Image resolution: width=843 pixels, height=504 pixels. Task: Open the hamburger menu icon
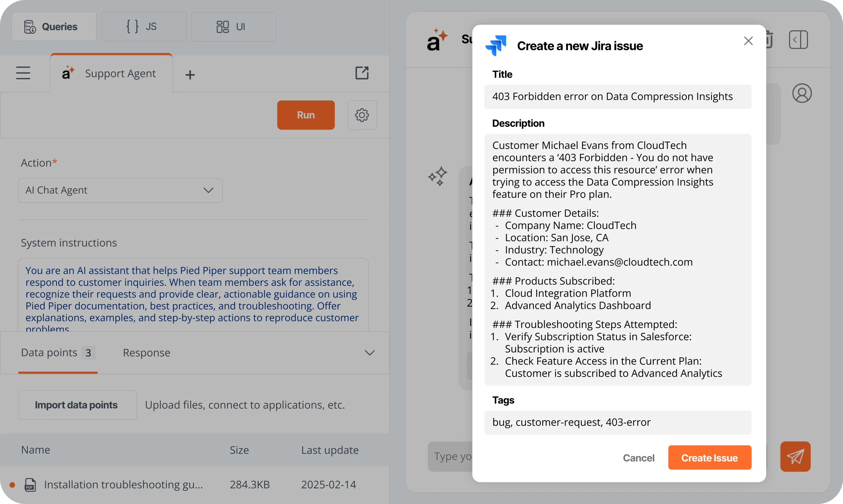23,73
